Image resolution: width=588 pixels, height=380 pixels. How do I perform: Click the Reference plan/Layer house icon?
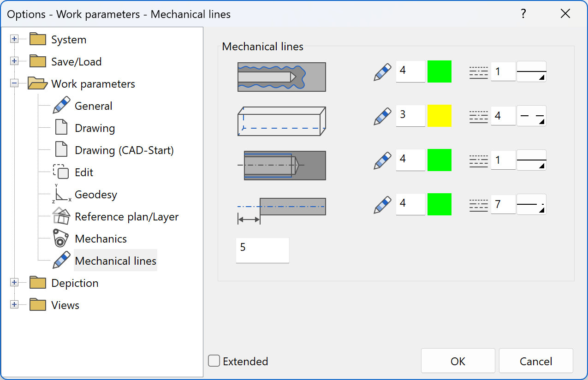[62, 216]
